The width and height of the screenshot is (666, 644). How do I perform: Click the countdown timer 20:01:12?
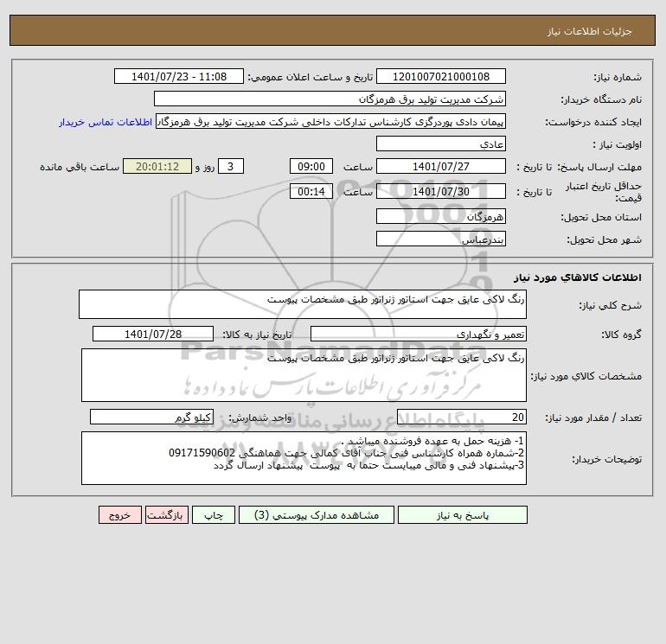pos(157,167)
